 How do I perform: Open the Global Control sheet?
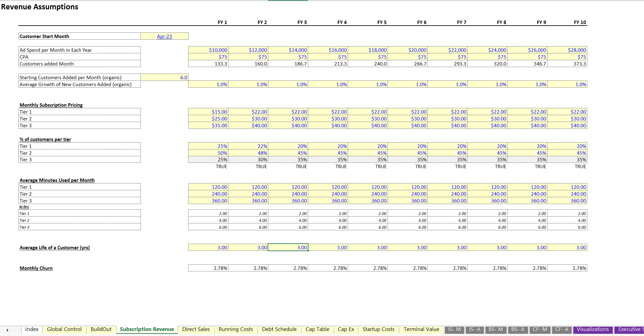pos(64,329)
